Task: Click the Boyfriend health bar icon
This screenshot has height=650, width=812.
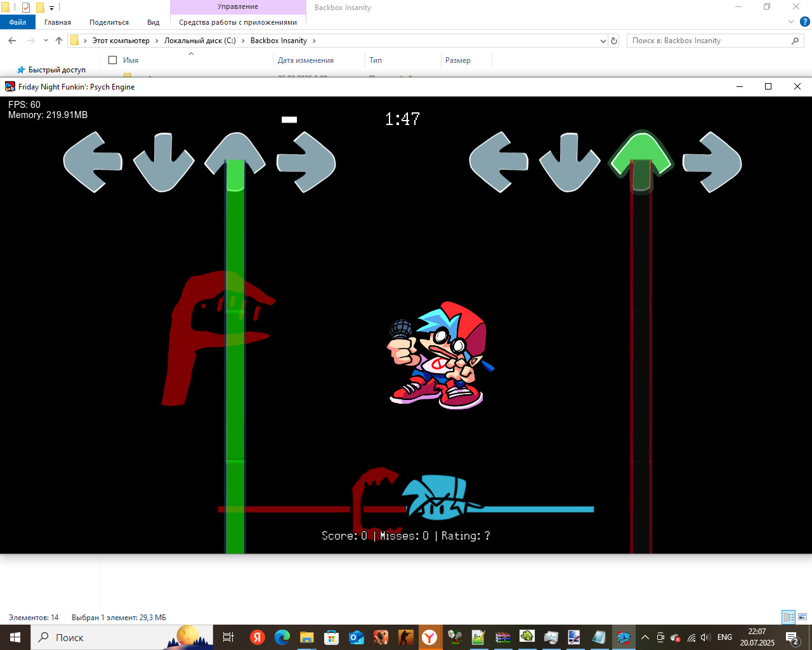Action: point(438,498)
